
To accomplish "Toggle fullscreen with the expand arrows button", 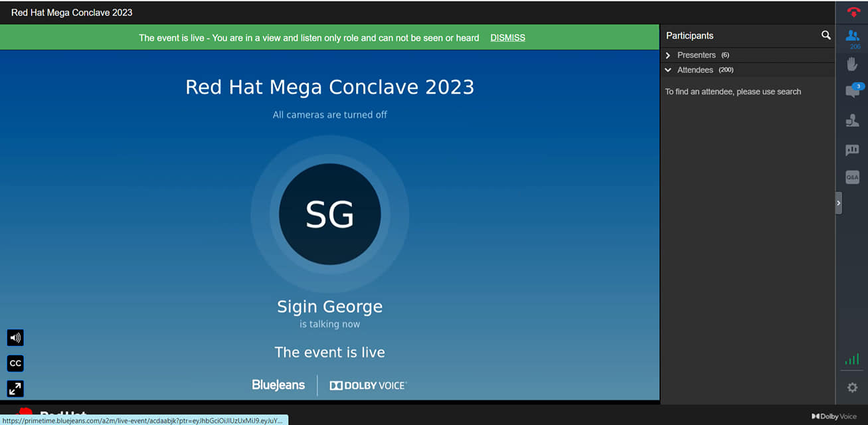I will [x=15, y=388].
